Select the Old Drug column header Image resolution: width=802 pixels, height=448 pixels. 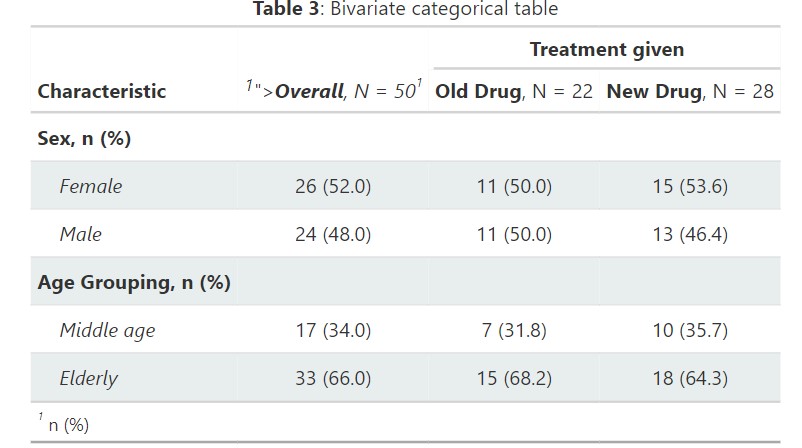click(514, 92)
